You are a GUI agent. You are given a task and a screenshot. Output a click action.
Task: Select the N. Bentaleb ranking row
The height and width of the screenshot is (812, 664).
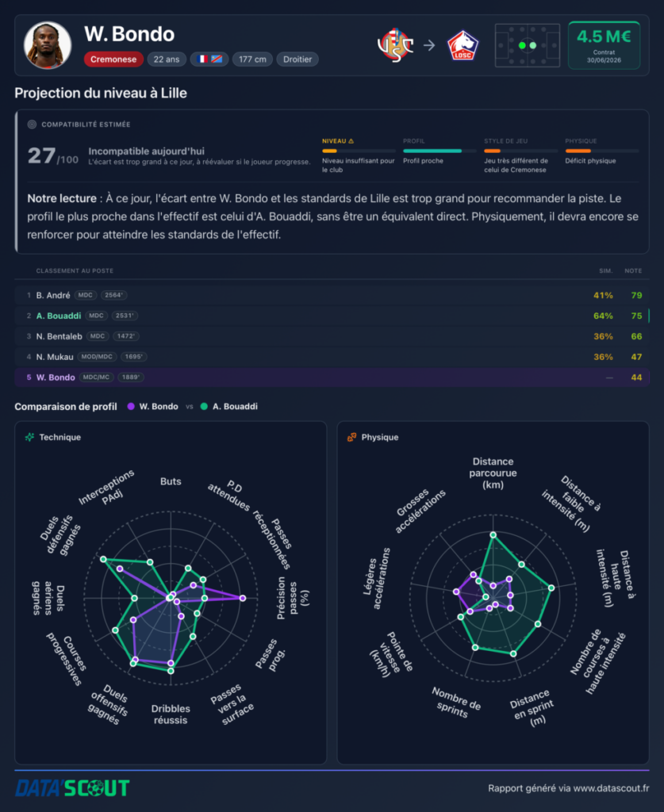coord(332,336)
